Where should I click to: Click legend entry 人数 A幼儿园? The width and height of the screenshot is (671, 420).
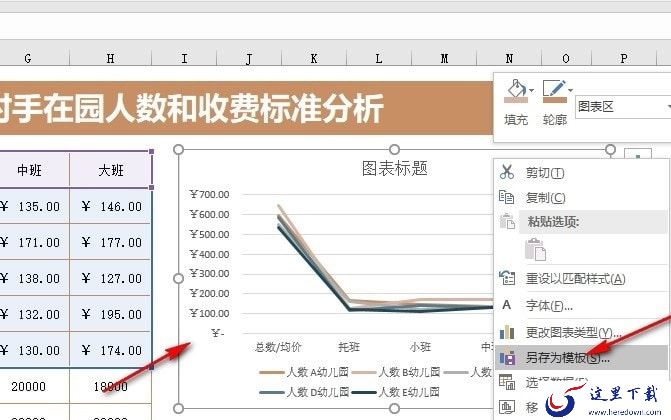pyautogui.click(x=304, y=372)
